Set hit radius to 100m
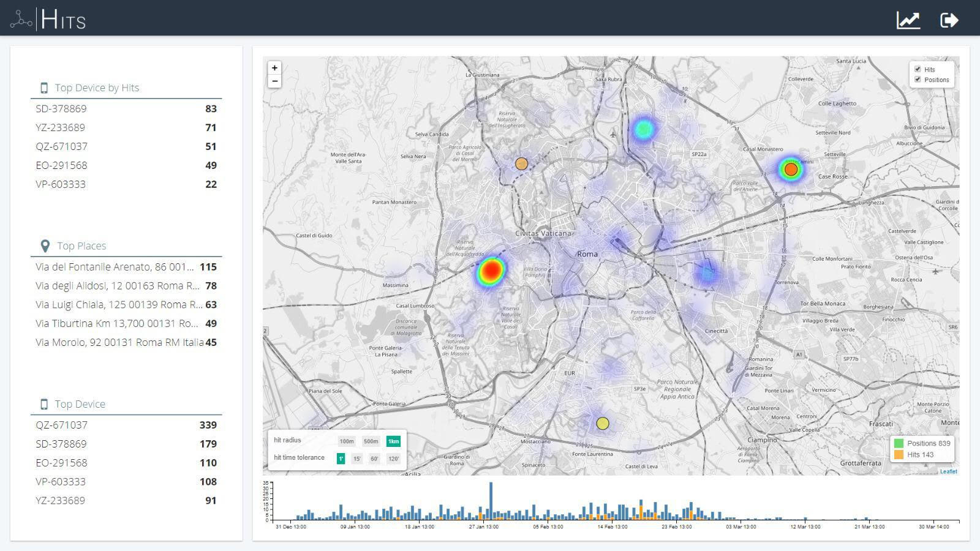Image resolution: width=980 pixels, height=551 pixels. click(x=347, y=441)
